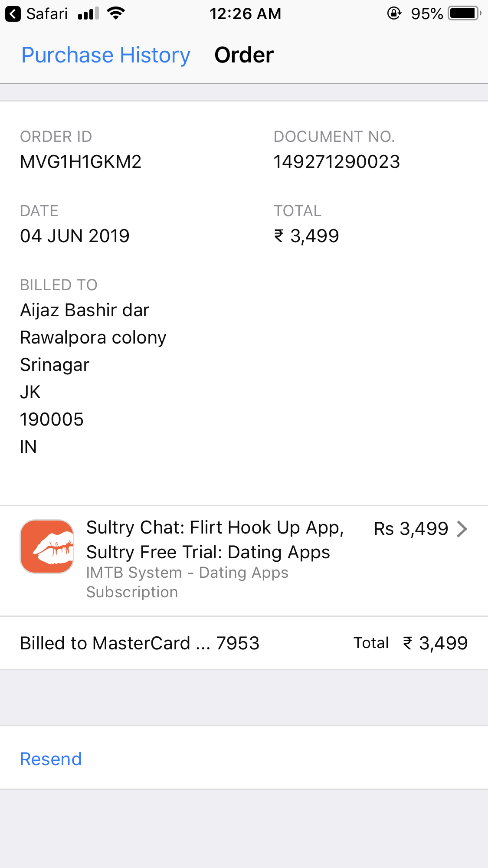Go back to Purchase History
Image resolution: width=488 pixels, height=868 pixels.
click(x=106, y=55)
